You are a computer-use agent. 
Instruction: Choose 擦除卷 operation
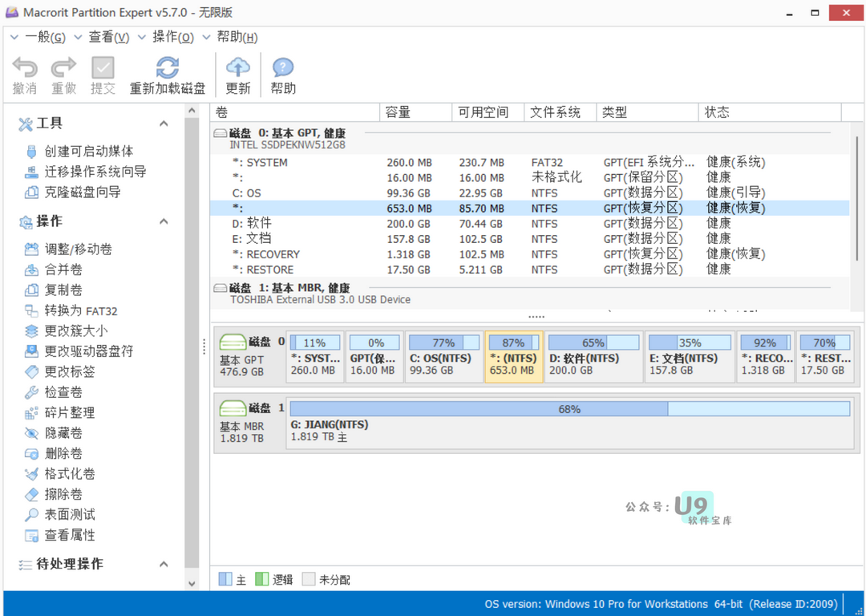(x=55, y=494)
